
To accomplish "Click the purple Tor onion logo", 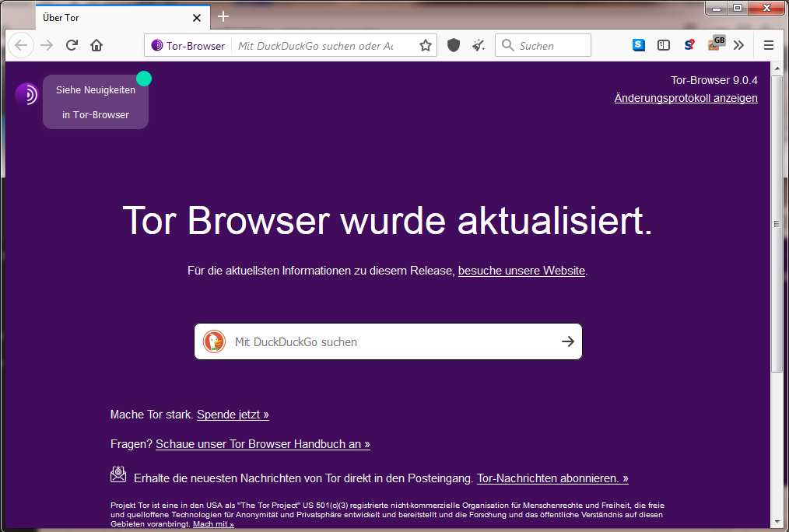I will (26, 94).
